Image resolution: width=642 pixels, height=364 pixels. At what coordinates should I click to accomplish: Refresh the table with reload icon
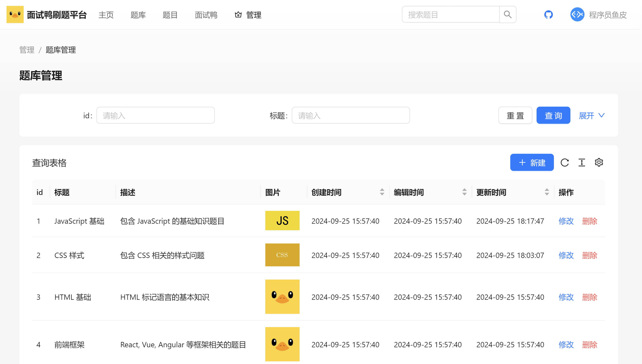[565, 163]
